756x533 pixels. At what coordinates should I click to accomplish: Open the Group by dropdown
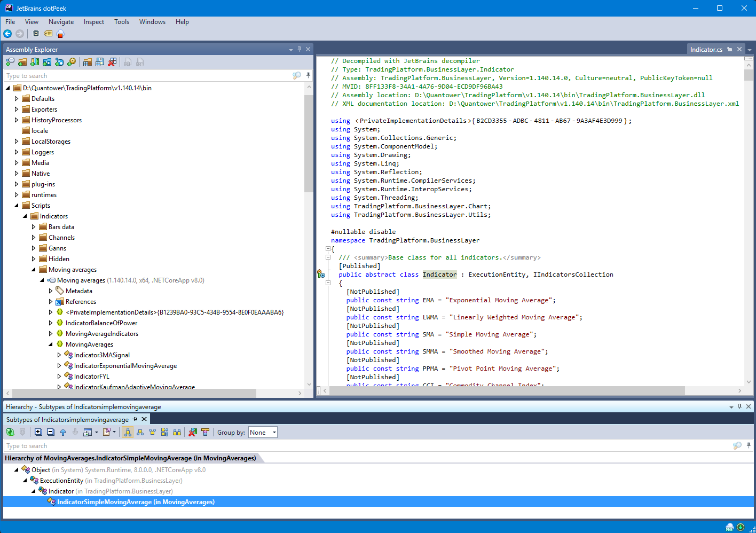point(263,433)
